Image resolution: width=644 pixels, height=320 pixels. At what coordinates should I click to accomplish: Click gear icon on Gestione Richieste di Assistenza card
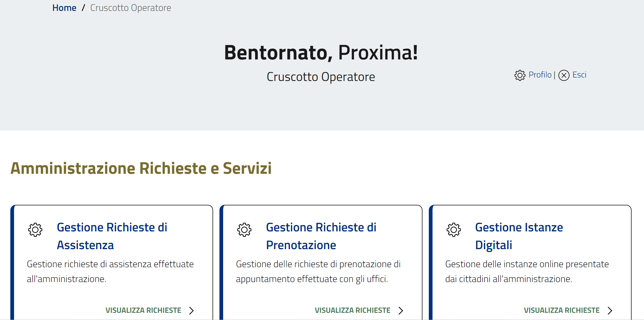35,230
